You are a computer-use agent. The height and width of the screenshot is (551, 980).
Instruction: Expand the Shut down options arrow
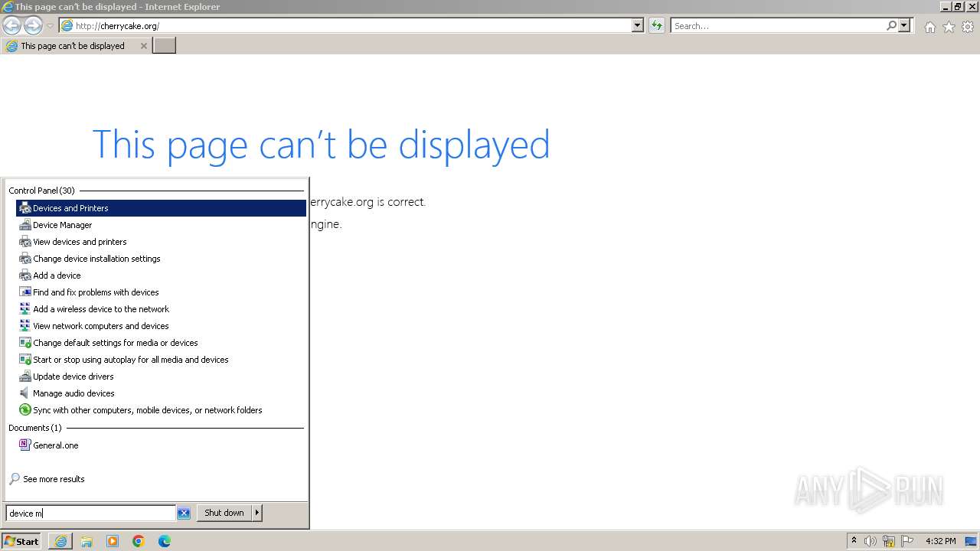coord(257,513)
